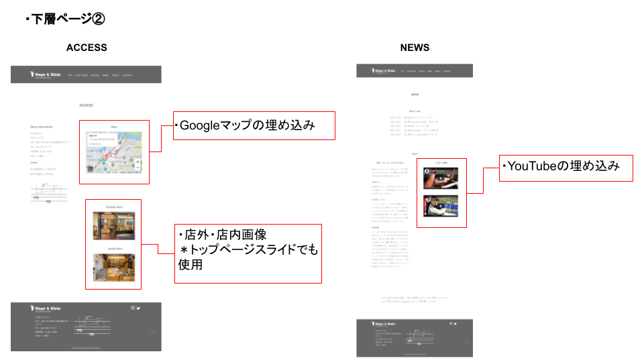
Task: Select the Googleマップの埋め込み callout box
Action: pos(254,125)
